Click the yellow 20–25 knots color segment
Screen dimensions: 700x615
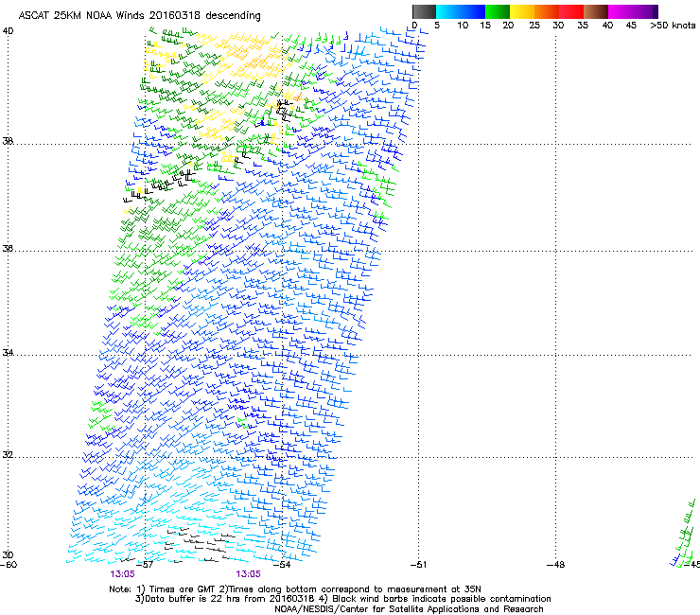click(x=522, y=11)
